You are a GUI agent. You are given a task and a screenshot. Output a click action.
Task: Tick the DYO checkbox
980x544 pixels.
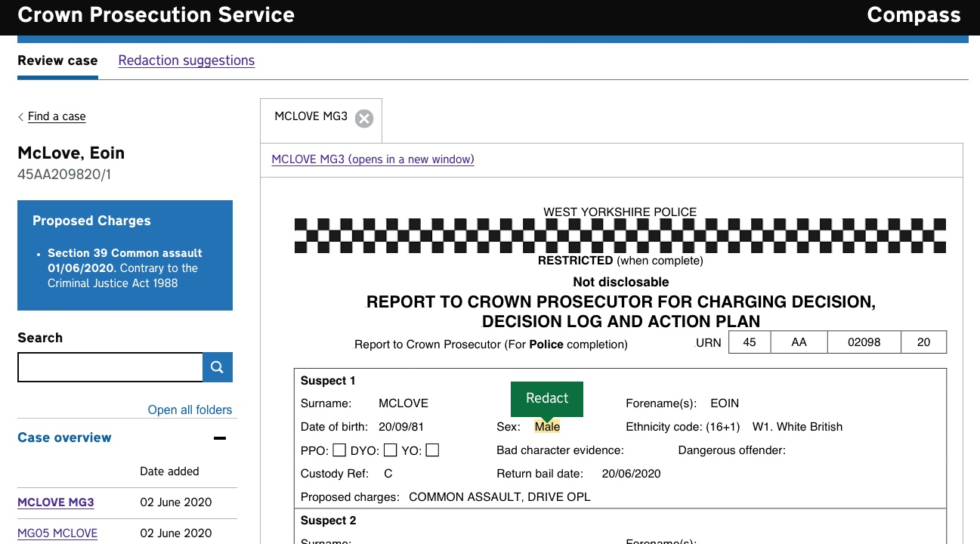(x=390, y=450)
